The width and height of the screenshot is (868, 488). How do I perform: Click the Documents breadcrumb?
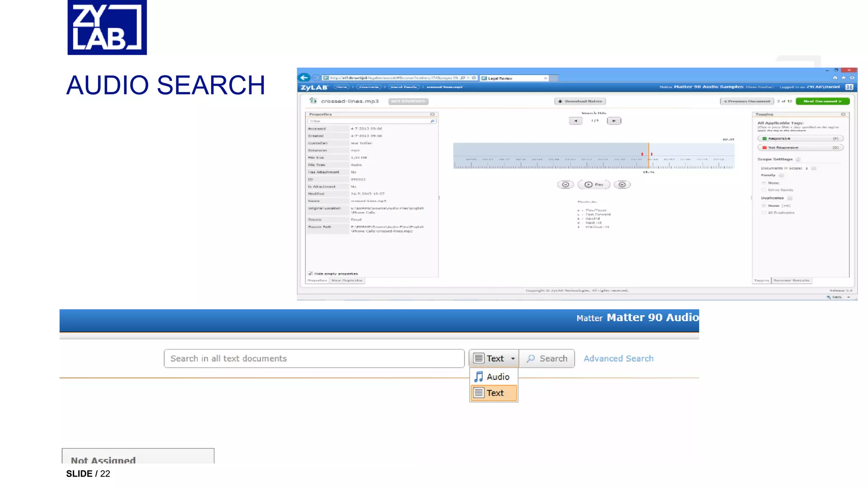pos(368,87)
